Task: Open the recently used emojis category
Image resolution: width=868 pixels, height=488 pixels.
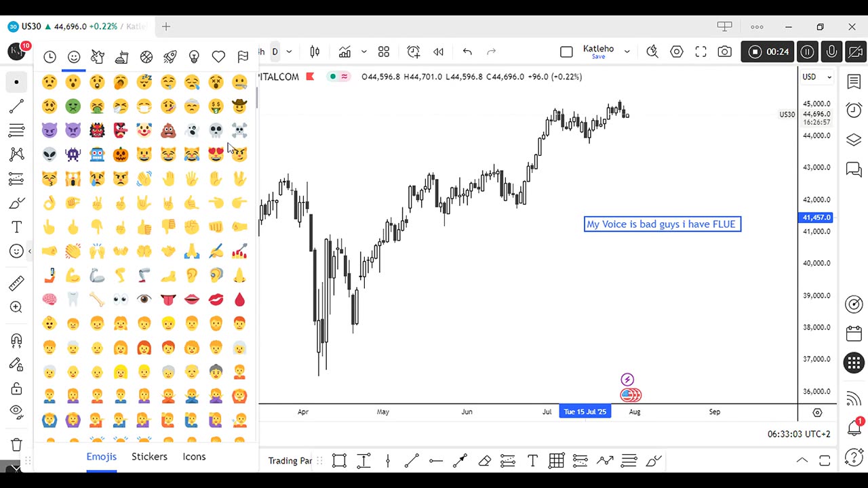Action: coord(50,57)
